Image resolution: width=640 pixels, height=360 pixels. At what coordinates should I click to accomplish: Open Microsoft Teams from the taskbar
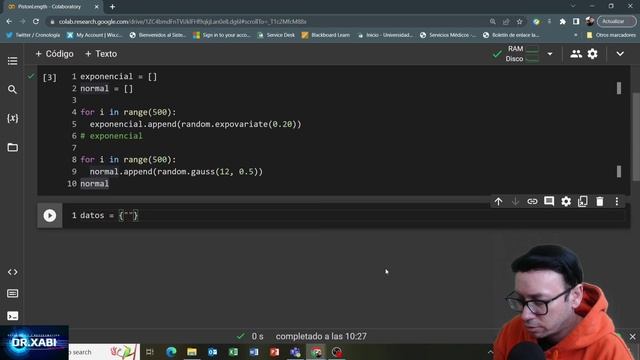[x=295, y=352]
